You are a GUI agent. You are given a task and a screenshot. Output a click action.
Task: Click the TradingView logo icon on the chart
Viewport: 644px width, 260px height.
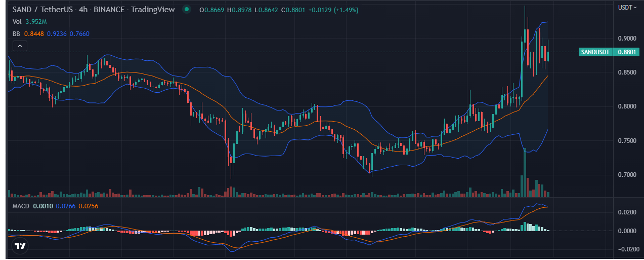[x=20, y=246]
